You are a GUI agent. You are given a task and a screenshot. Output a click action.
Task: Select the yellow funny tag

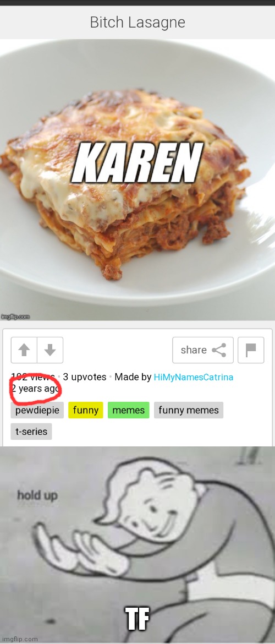[x=86, y=410]
